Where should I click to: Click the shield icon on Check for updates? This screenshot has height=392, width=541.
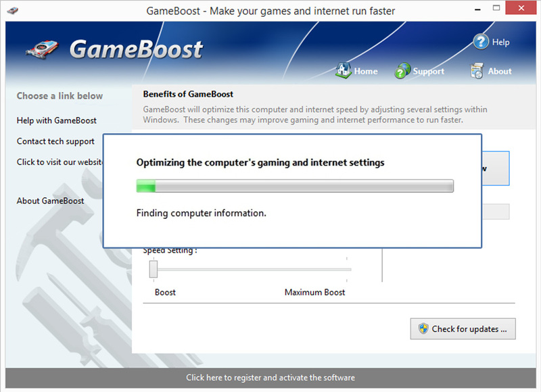tap(423, 328)
